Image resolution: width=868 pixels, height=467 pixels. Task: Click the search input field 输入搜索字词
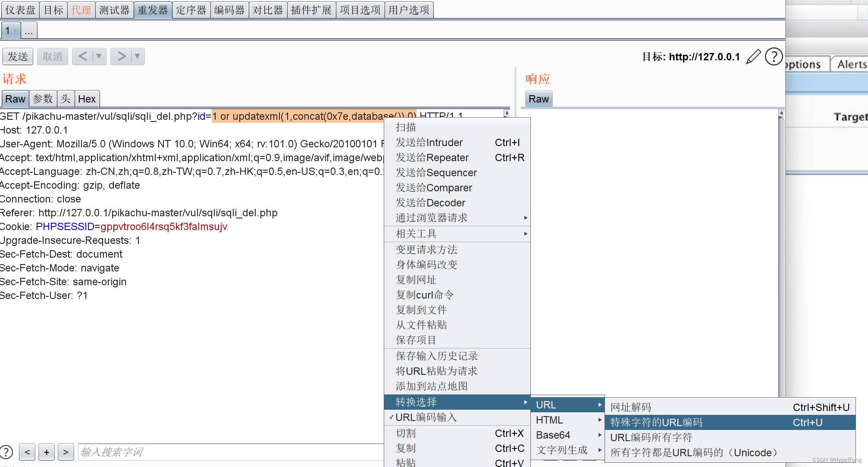pos(231,452)
